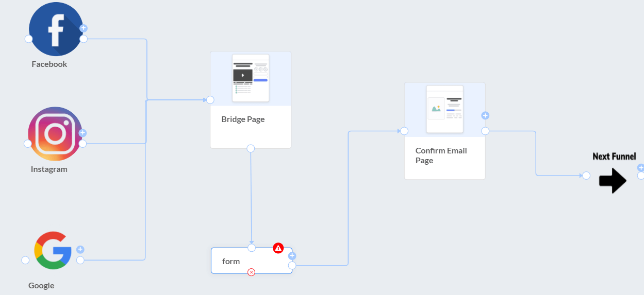The image size is (644, 295).
Task: Open the Bridge Page thumbnail preview
Action: pyautogui.click(x=251, y=78)
